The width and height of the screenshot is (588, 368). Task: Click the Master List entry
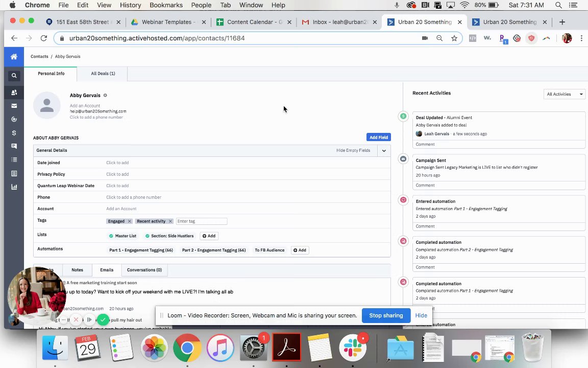122,236
